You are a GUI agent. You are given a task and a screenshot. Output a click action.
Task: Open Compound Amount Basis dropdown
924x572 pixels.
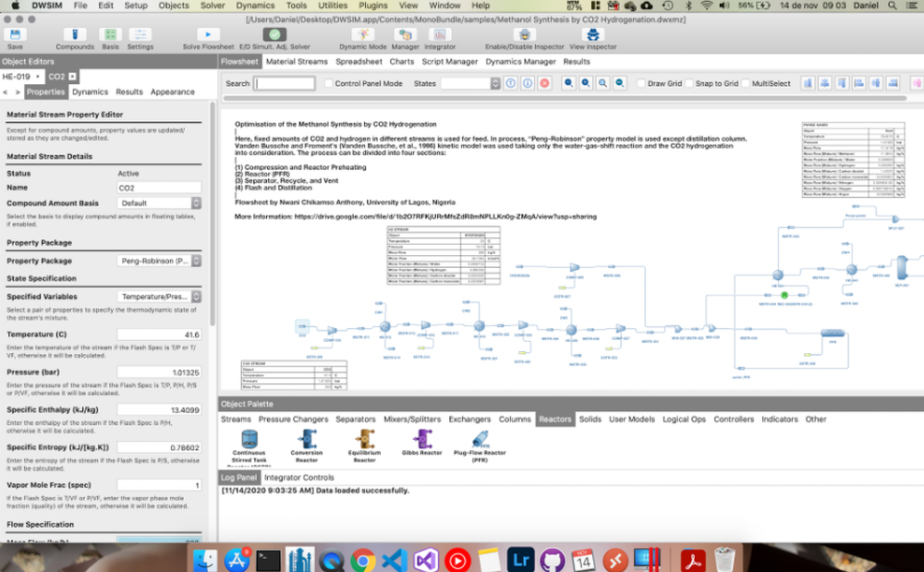(x=159, y=203)
